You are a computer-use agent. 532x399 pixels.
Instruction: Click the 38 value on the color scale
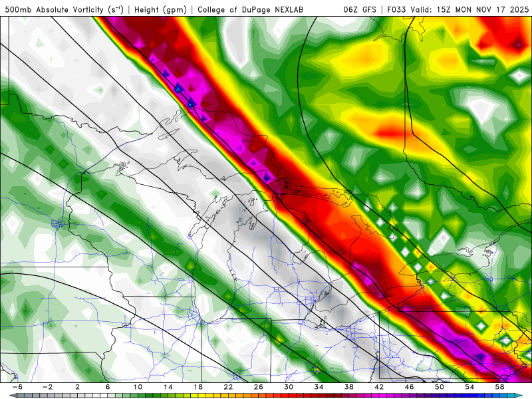[348, 387]
